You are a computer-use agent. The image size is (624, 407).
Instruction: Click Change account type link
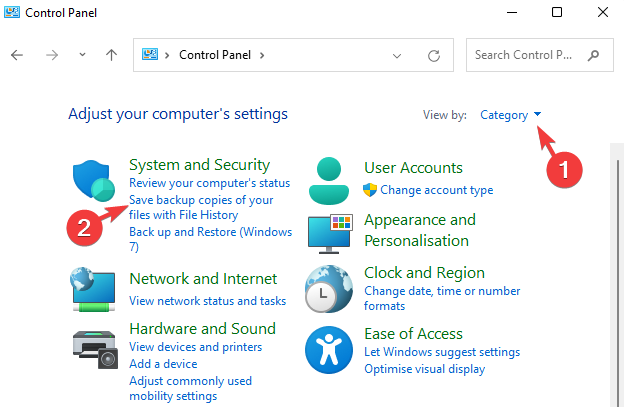436,190
